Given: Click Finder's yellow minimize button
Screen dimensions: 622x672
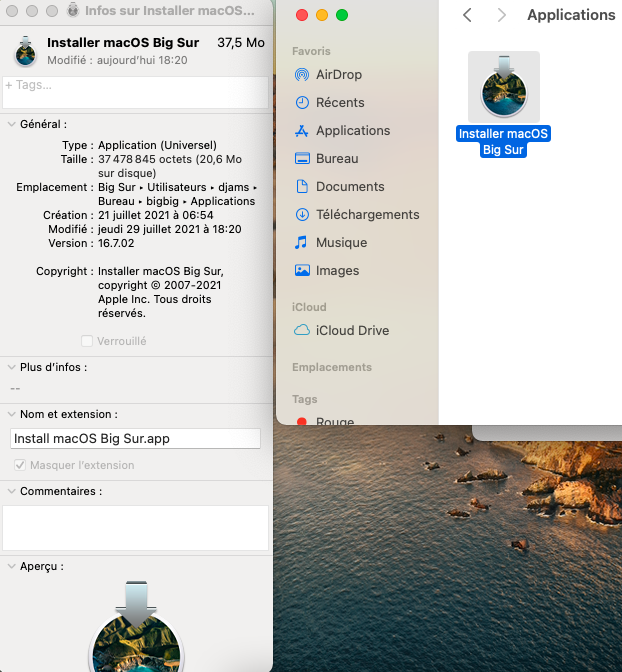Looking at the screenshot, I should (x=322, y=15).
